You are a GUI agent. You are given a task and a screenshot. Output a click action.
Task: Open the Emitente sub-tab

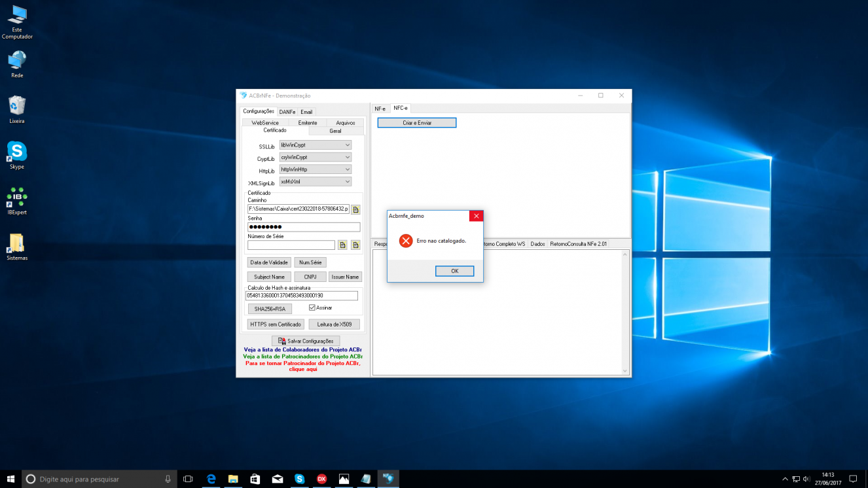[x=308, y=122]
